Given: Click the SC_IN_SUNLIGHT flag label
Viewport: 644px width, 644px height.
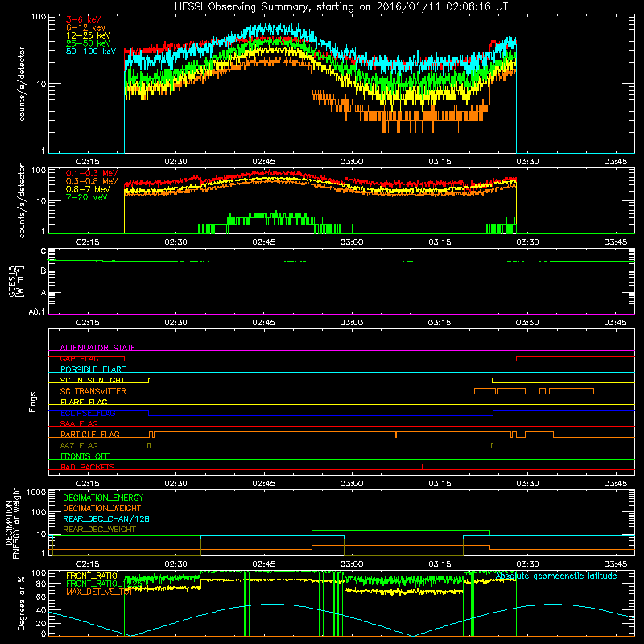Looking at the screenshot, I should point(93,380).
